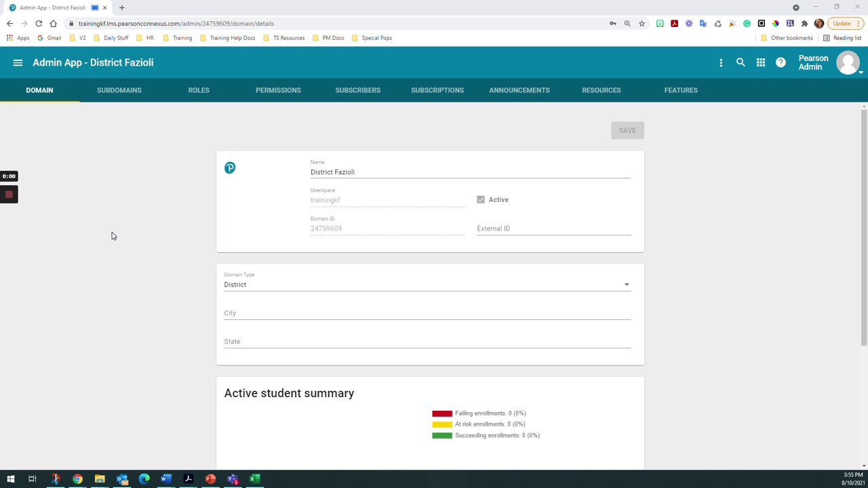Image resolution: width=868 pixels, height=488 pixels.
Task: Switch to the Subdomains tab
Action: (x=119, y=90)
